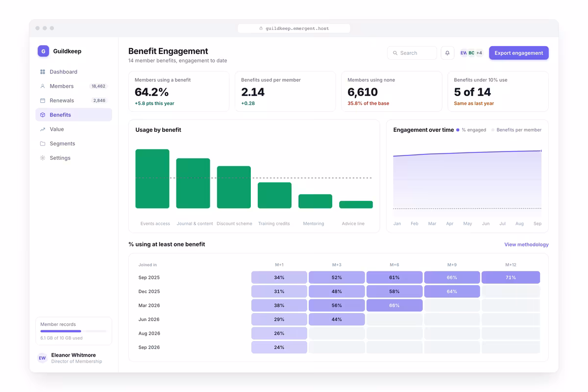Viewport: 588px width, 392px height.
Task: Click the Dashboard grid icon
Action: [x=43, y=72]
